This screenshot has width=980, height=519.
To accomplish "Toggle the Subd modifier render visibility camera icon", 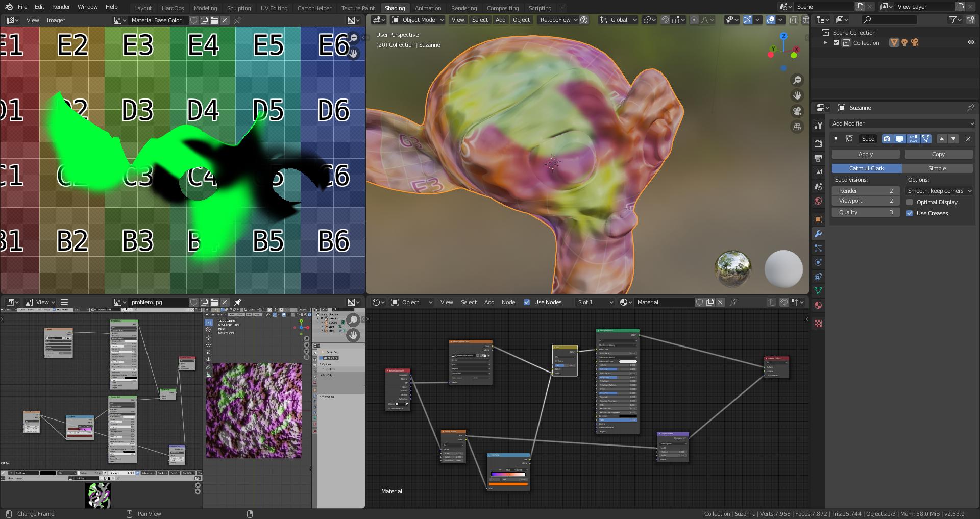I will click(887, 139).
